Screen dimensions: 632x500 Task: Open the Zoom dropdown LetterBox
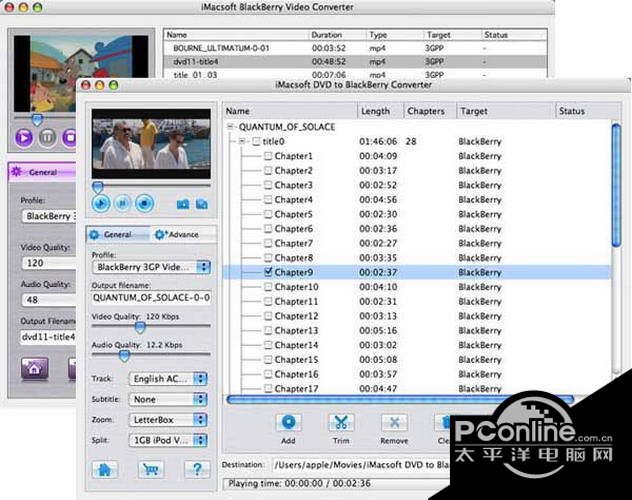(168, 420)
